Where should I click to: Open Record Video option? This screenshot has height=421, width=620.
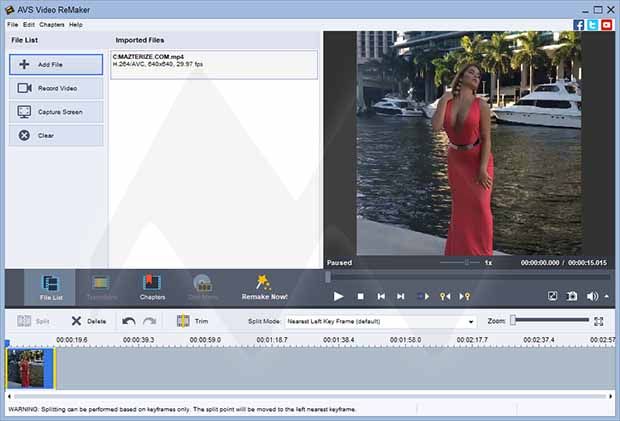point(56,88)
